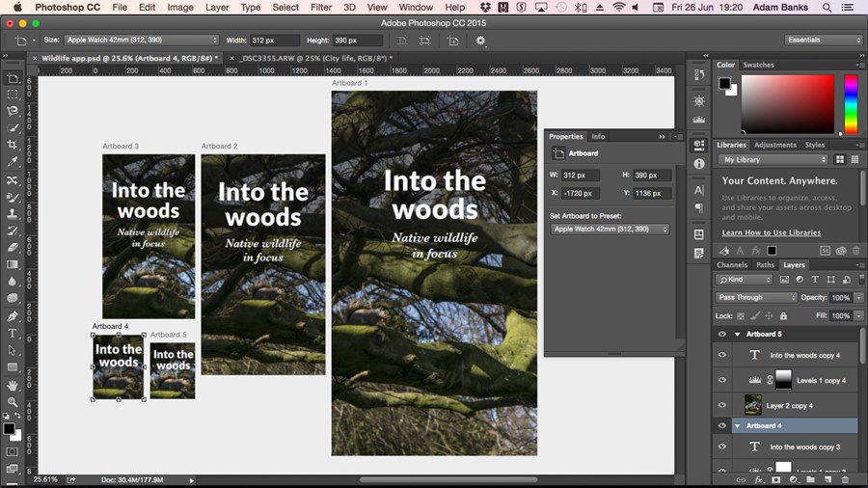Select the Zoom tool in the toolbar

coord(13,402)
